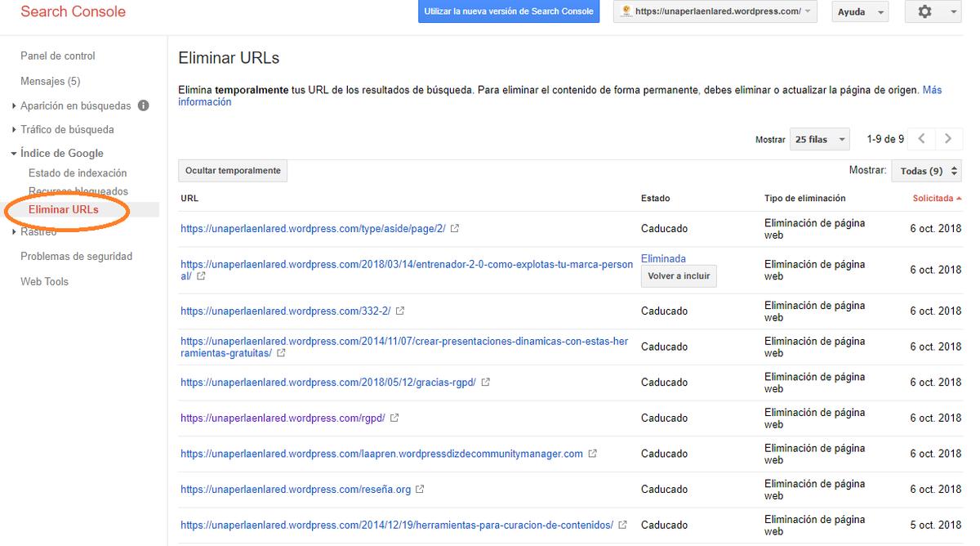Click the Más información link
980x546 pixels.
(932, 90)
